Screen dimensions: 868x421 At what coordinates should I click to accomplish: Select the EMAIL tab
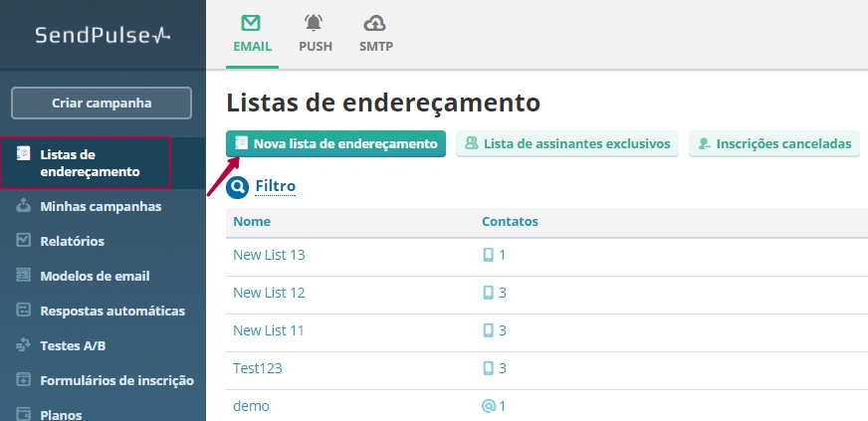click(252, 34)
